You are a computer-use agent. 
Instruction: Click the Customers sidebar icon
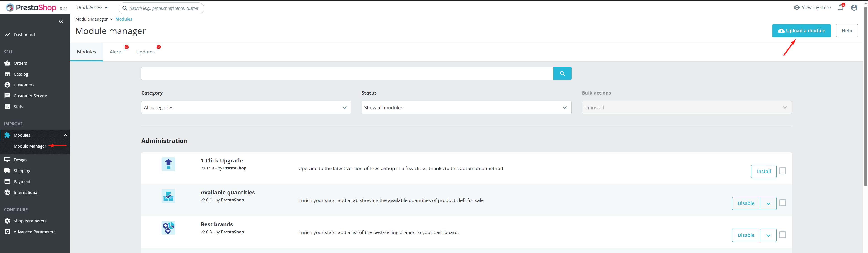[7, 85]
